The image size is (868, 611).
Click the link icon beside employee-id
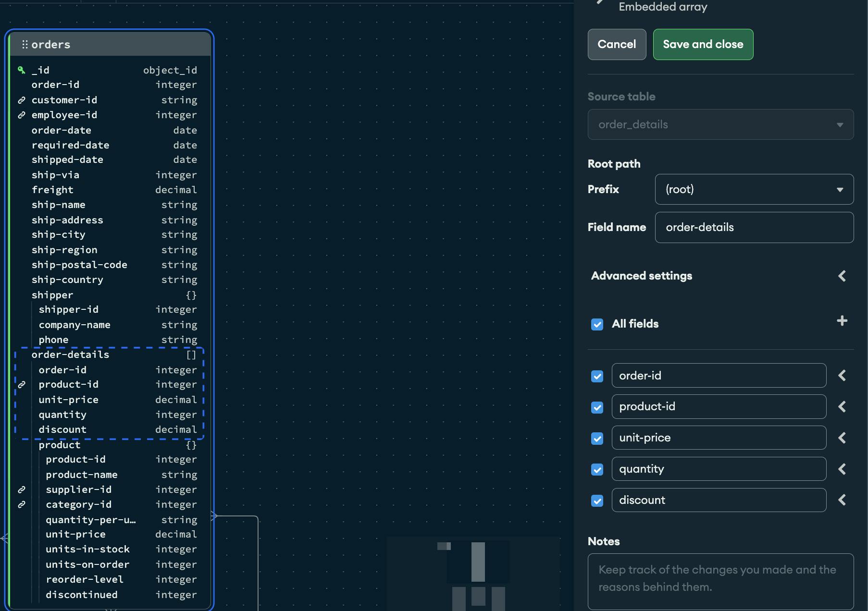click(x=21, y=115)
